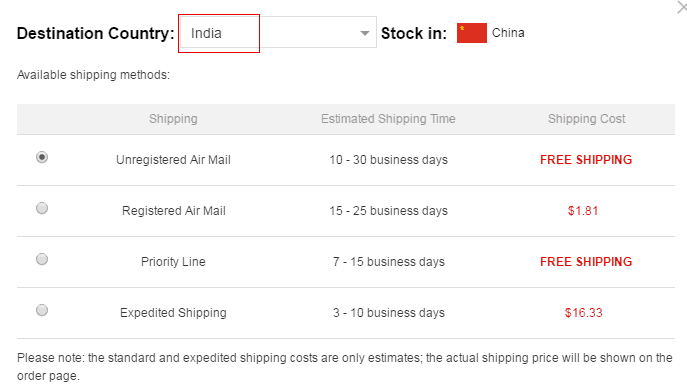Click the Registered Air Mail label
This screenshot has width=687, height=387.
coord(174,211)
